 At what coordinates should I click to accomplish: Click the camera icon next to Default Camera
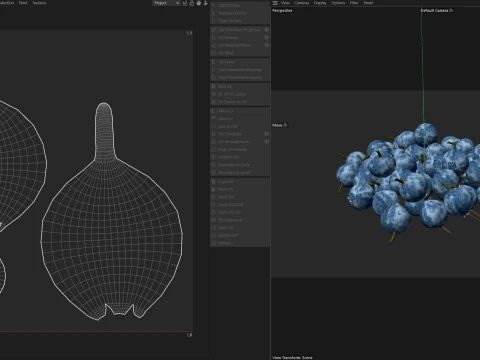point(451,10)
